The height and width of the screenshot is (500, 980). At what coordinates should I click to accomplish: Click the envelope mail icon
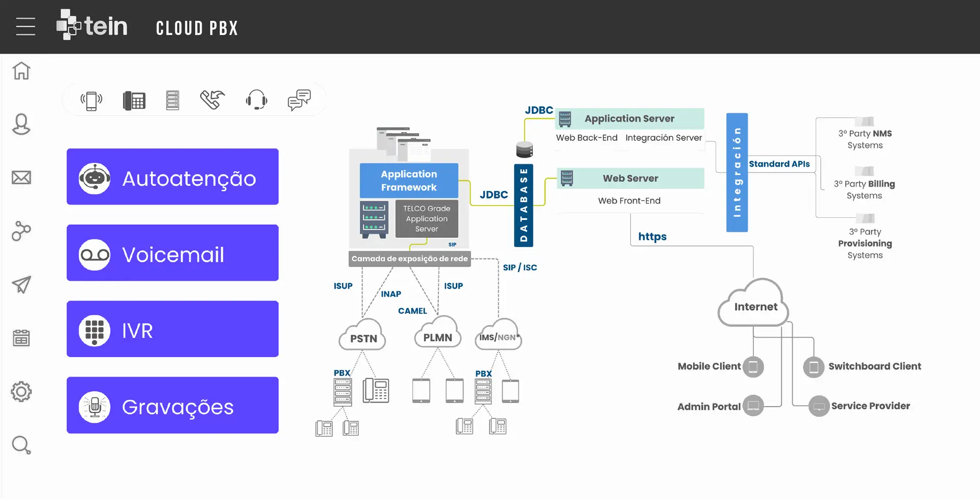(x=21, y=178)
